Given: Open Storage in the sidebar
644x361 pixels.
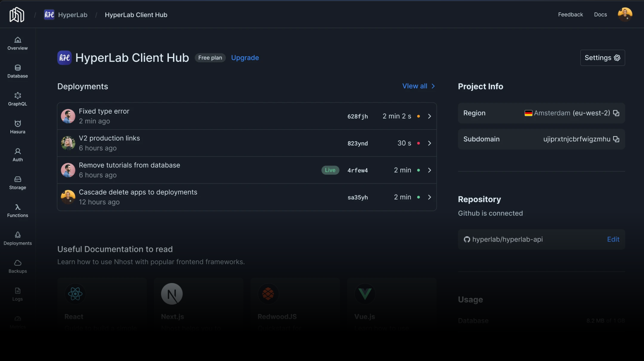Looking at the screenshot, I should [18, 183].
